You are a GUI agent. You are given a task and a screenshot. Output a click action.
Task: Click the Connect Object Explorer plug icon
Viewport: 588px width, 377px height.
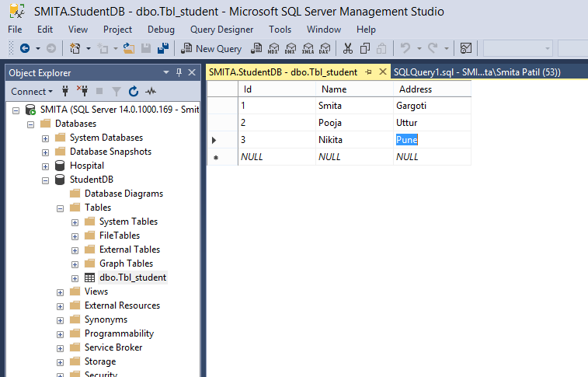tap(65, 91)
